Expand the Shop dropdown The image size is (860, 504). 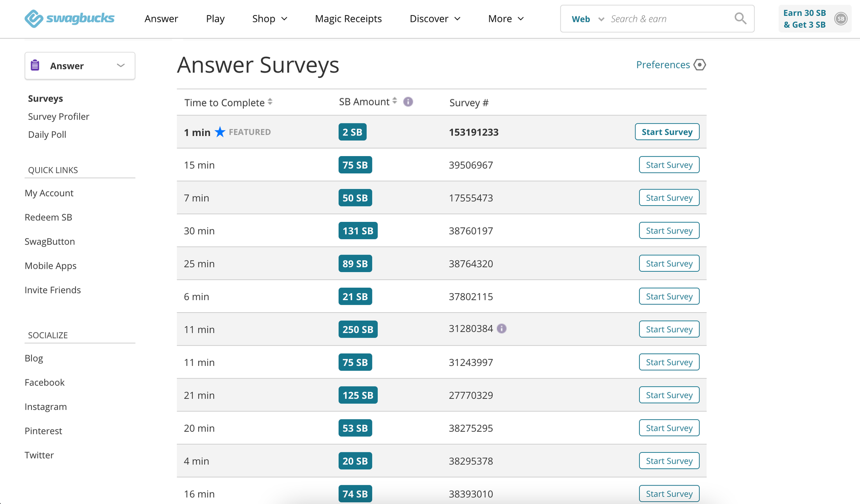coord(284,19)
